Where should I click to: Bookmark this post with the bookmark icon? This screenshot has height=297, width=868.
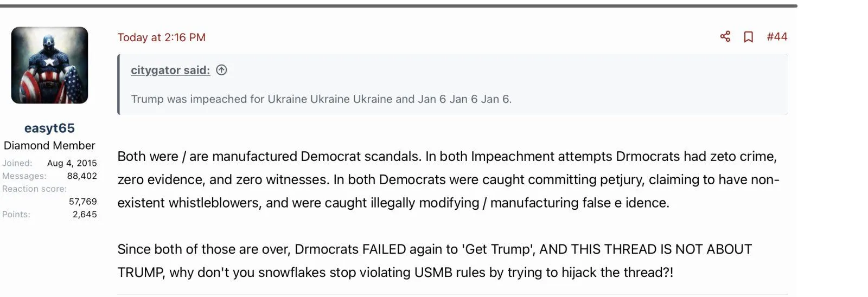(748, 37)
